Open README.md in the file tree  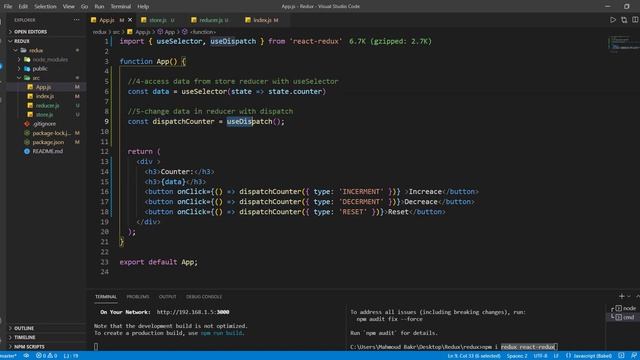(x=47, y=151)
